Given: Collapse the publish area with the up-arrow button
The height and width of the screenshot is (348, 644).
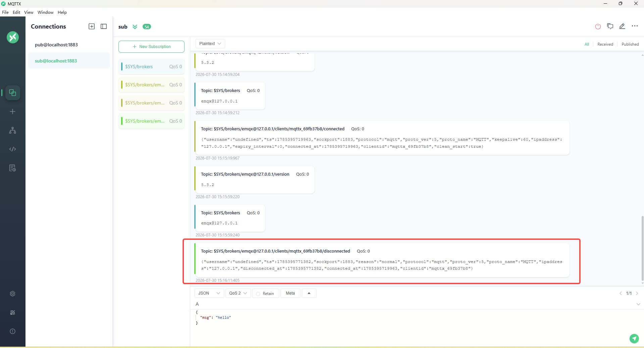Looking at the screenshot, I should click(x=309, y=293).
